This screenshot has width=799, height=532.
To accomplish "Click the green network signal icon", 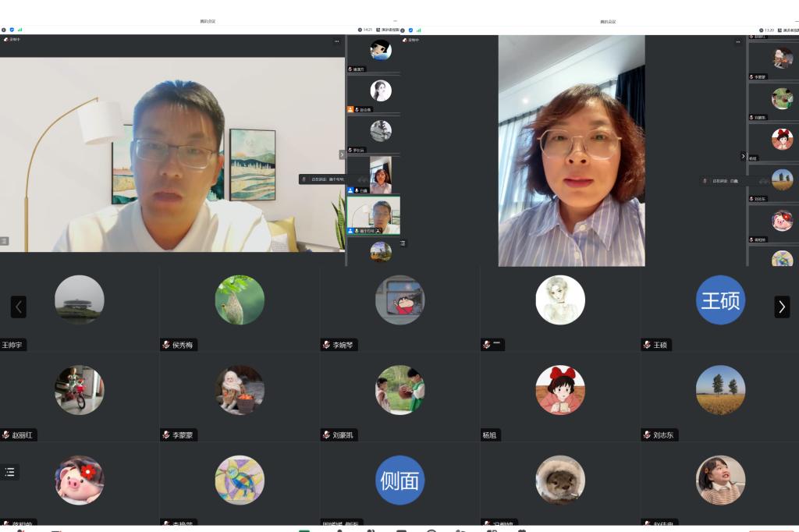I will (19, 30).
